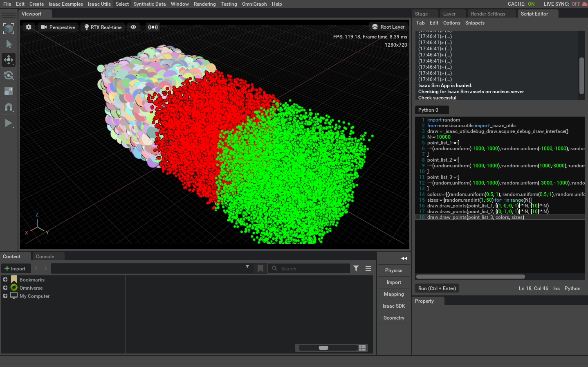
Task: Open the Isaac Examples menu
Action: [x=66, y=4]
